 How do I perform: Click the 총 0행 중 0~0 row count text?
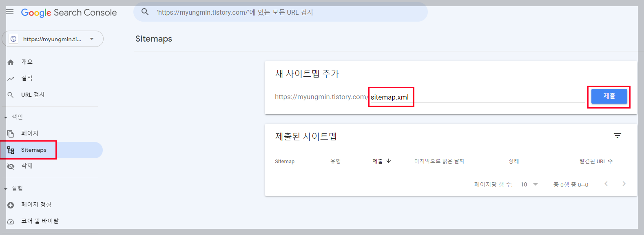(x=571, y=185)
